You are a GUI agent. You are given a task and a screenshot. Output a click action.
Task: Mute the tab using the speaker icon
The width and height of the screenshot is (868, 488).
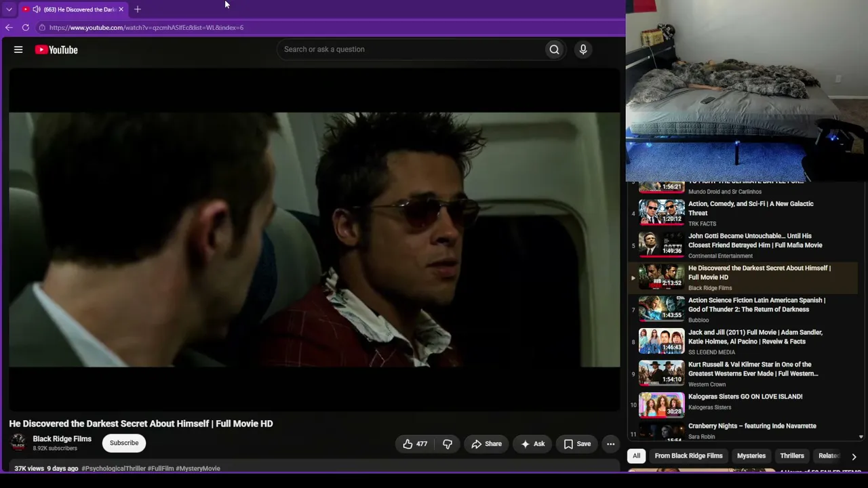[36, 9]
